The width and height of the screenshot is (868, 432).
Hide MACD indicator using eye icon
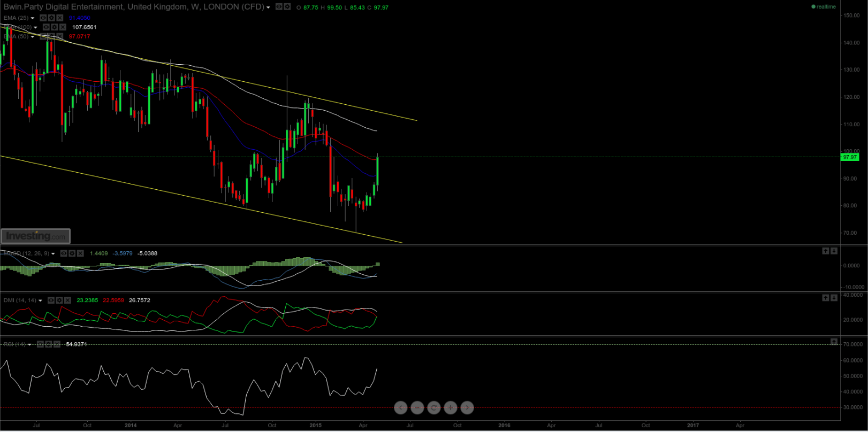coord(63,253)
